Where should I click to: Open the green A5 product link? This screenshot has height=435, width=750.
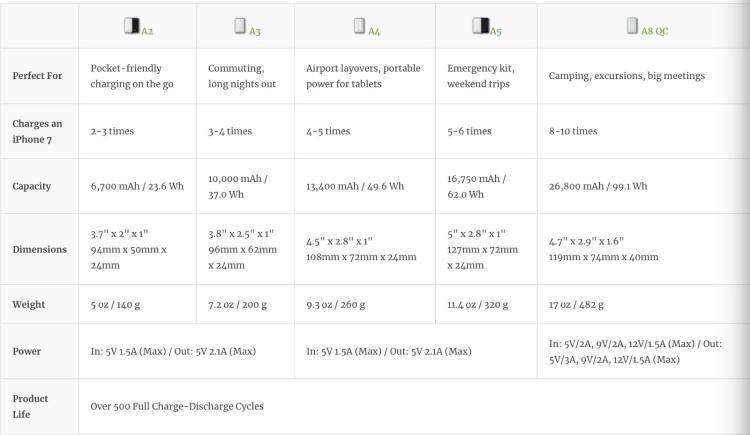click(496, 31)
